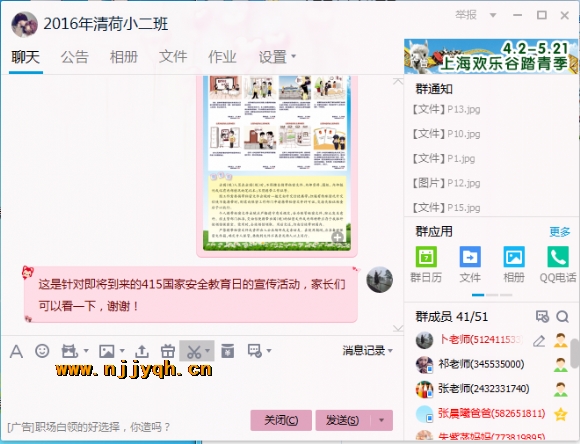Open notification 【文件】P1.jpg
Screen dimensions: 580x444
444,159
